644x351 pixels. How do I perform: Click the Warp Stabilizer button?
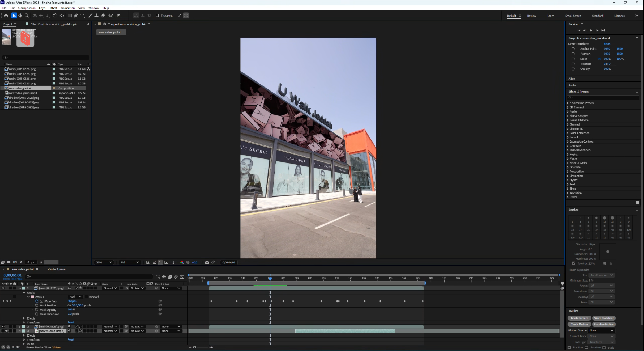604,318
